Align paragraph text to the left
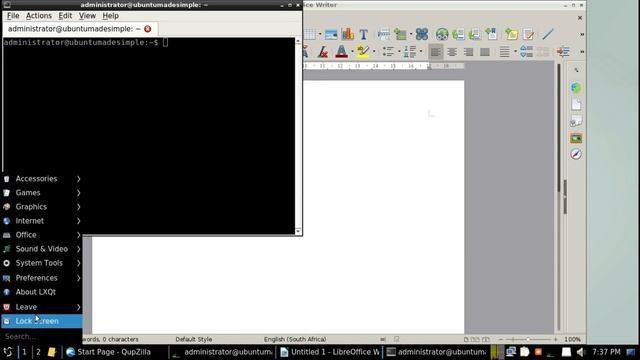The height and width of the screenshot is (360, 640). click(x=436, y=52)
